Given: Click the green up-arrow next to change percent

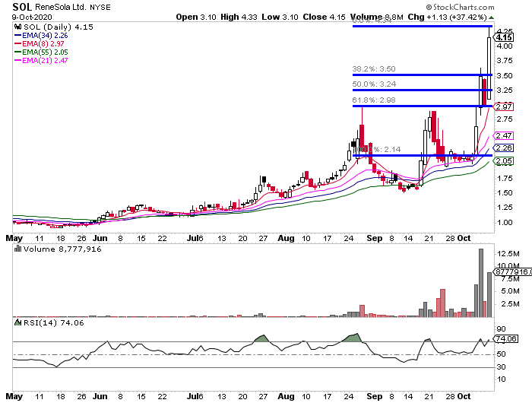Looking at the screenshot, I should pos(491,17).
